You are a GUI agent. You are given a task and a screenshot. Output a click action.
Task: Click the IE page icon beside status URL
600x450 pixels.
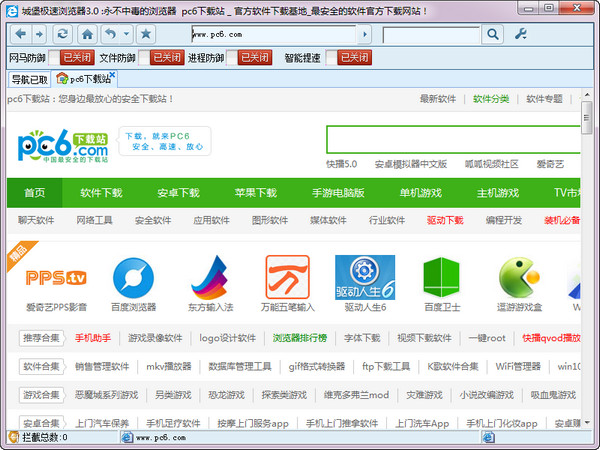[x=127, y=437]
